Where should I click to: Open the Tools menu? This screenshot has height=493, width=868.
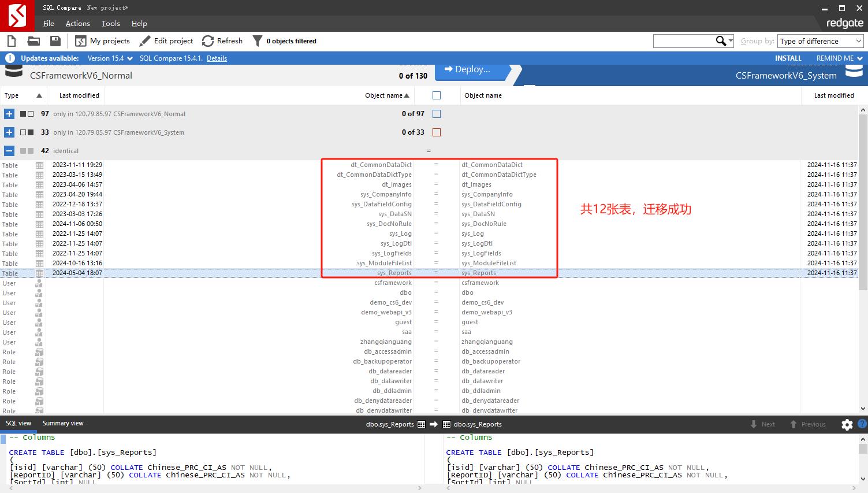click(x=110, y=24)
